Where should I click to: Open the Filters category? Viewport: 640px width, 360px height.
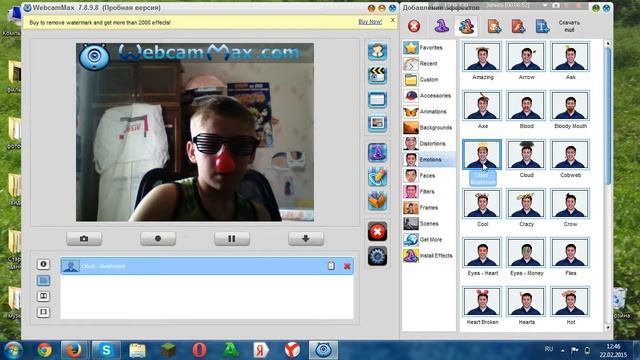point(429,191)
